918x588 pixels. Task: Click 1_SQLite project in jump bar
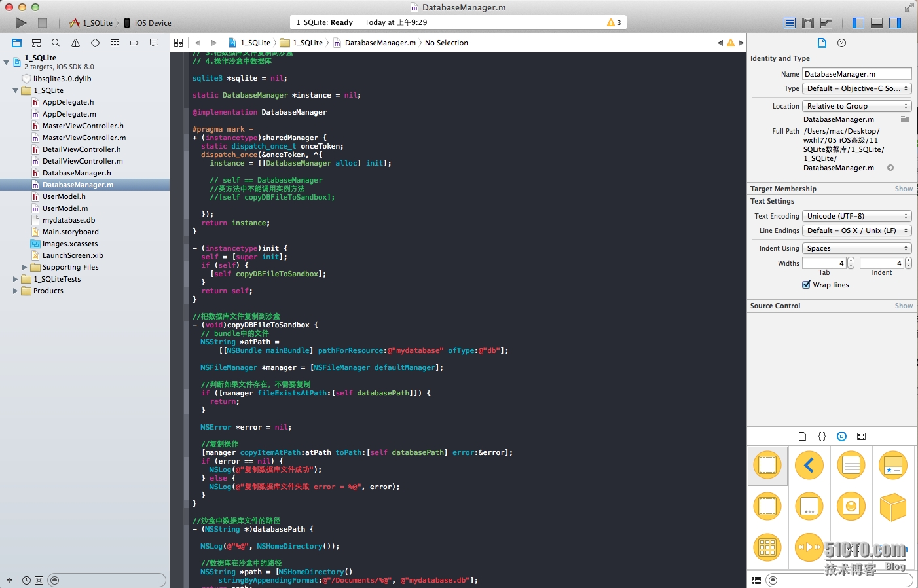(249, 43)
